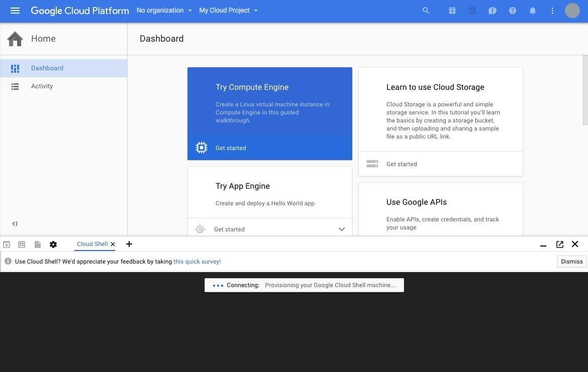Viewport: 588px width, 372px height.
Task: Expand the App Engine Get started chevron
Action: tap(342, 229)
